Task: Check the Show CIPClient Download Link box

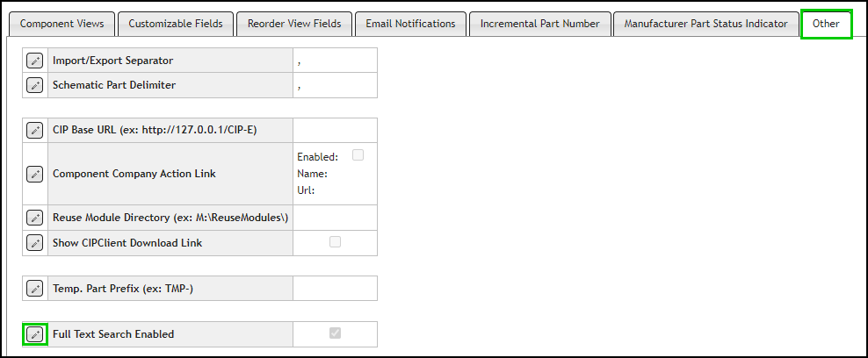Action: [x=335, y=242]
